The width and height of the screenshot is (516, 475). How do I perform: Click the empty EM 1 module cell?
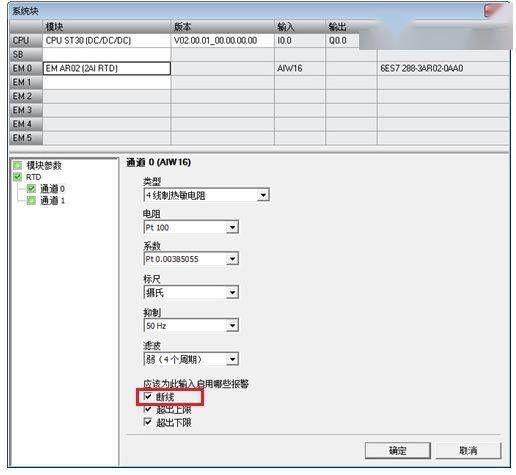point(106,82)
